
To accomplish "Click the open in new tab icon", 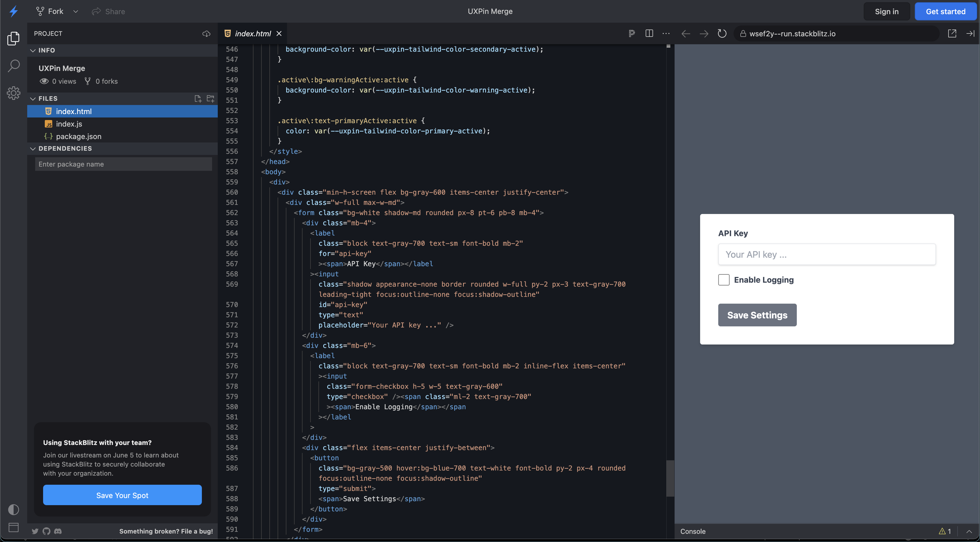I will pyautogui.click(x=952, y=33).
